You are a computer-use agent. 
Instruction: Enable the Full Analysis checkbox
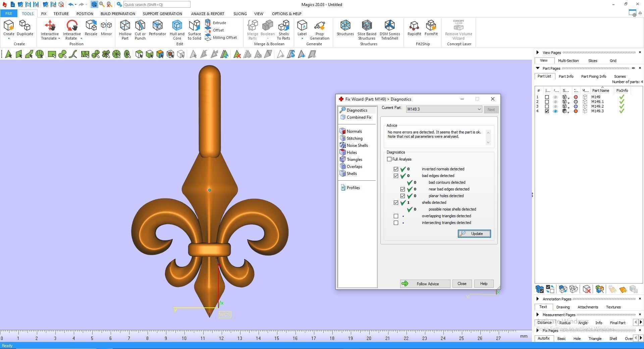tap(389, 159)
